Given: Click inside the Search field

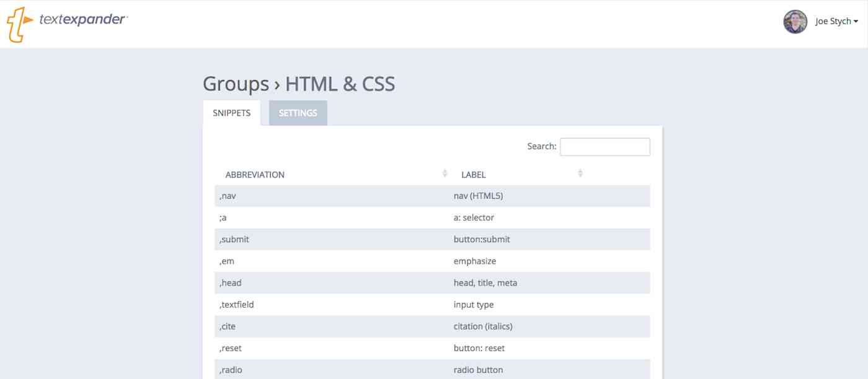Looking at the screenshot, I should point(604,146).
